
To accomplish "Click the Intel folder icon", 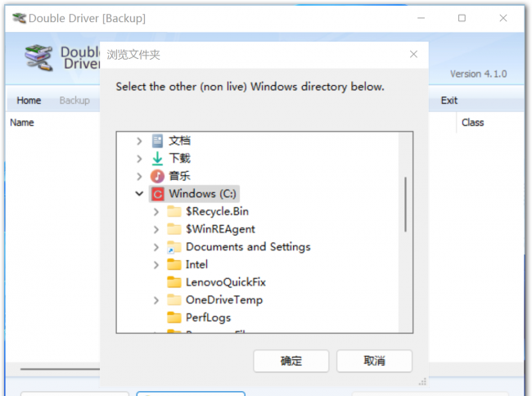I will click(174, 264).
